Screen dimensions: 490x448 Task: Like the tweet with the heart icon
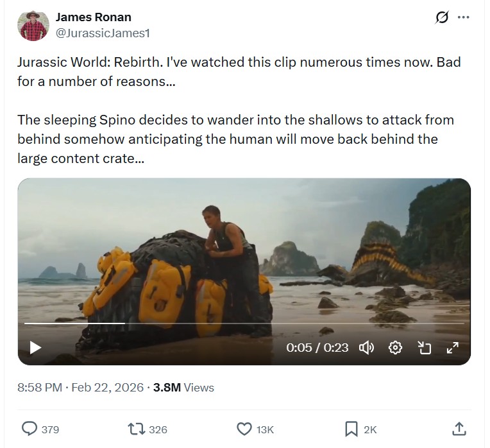[x=244, y=429]
